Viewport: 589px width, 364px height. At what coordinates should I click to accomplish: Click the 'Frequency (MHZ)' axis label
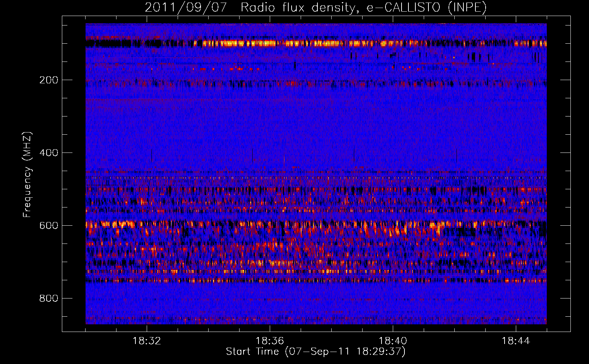pos(27,174)
